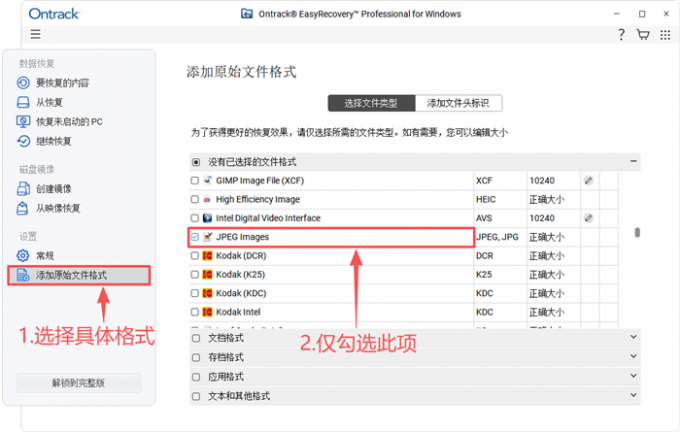This screenshot has width=680, height=432.
Task: Click the 创建镜像 icon
Action: click(23, 189)
